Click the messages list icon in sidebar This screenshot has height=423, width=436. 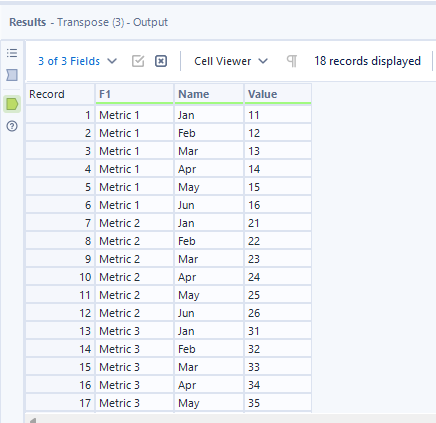point(12,53)
